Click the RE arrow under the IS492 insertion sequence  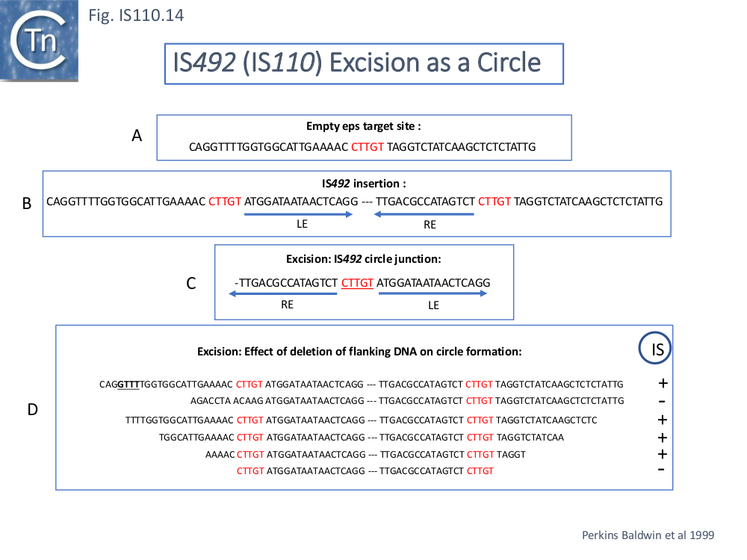coord(424,214)
